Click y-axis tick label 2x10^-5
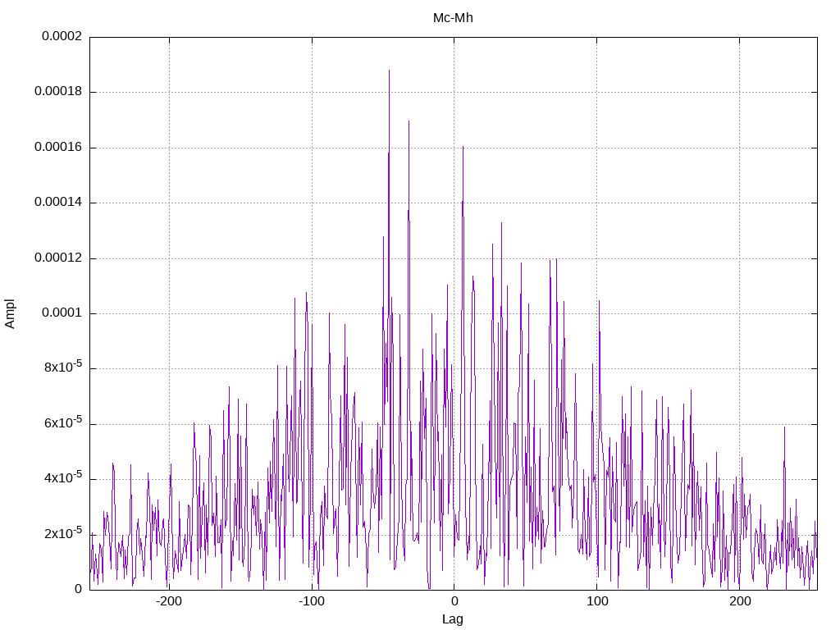 (63, 533)
